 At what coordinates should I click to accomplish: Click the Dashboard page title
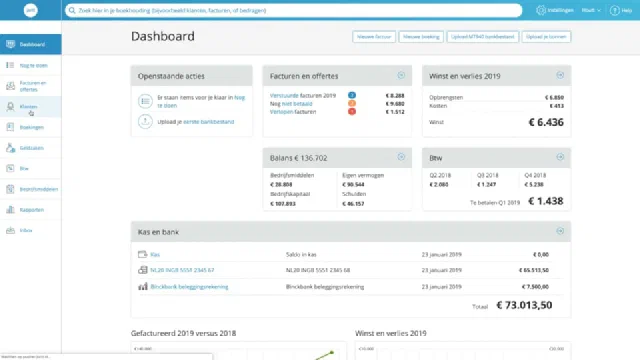(x=163, y=36)
